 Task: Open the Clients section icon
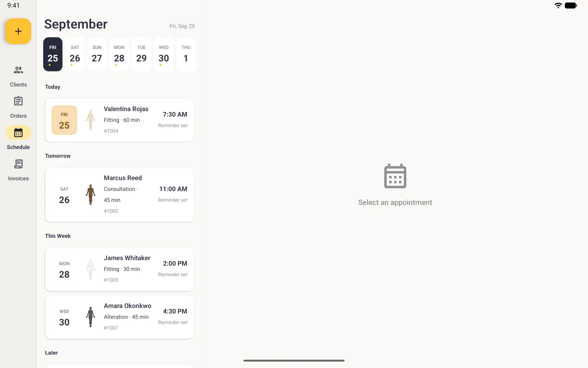18,70
